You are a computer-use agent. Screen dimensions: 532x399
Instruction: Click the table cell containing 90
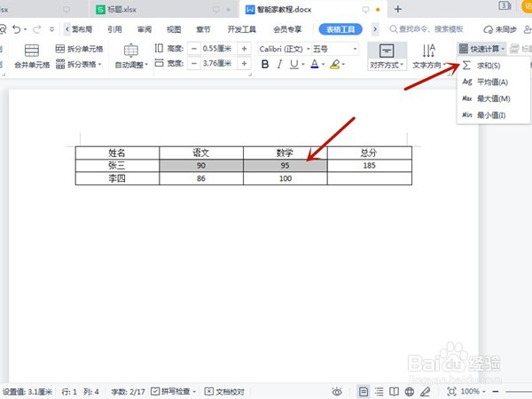(x=201, y=166)
